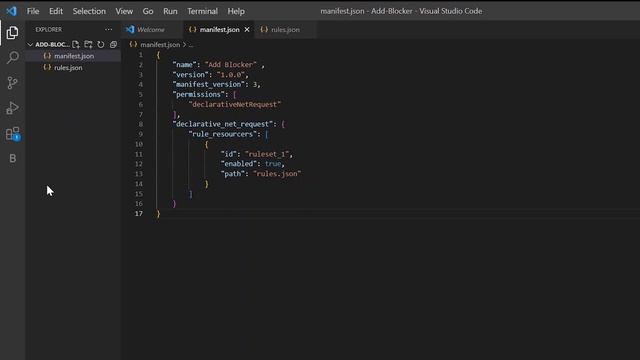Open the View menu
640x360 pixels.
124,11
